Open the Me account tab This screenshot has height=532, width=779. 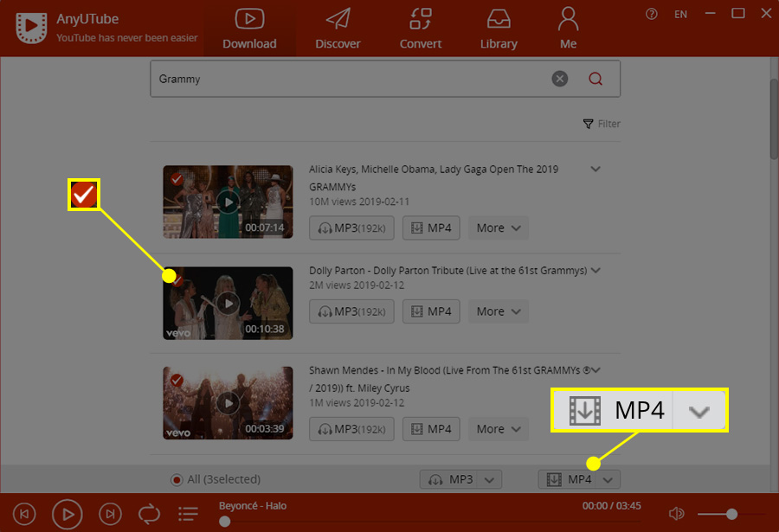(x=568, y=29)
